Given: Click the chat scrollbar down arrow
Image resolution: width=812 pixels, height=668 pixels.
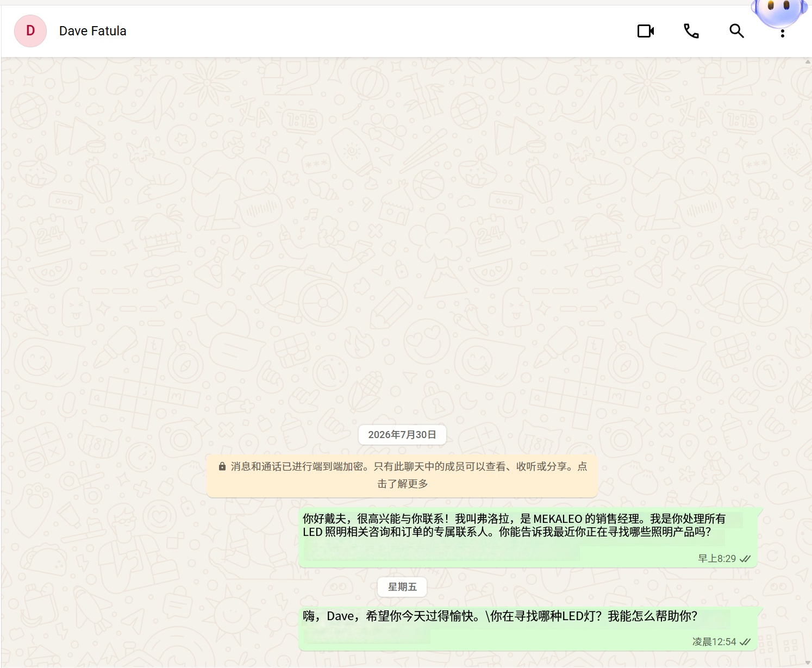Looking at the screenshot, I should point(808,663).
